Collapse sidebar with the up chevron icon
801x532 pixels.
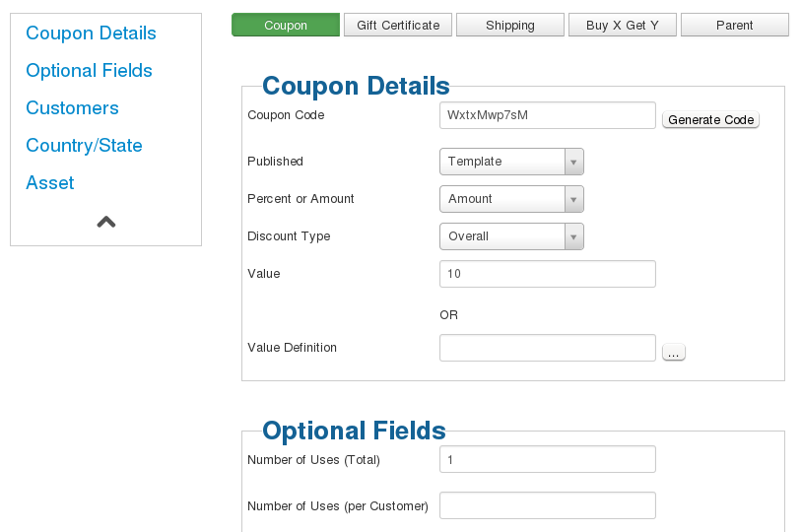tap(106, 222)
